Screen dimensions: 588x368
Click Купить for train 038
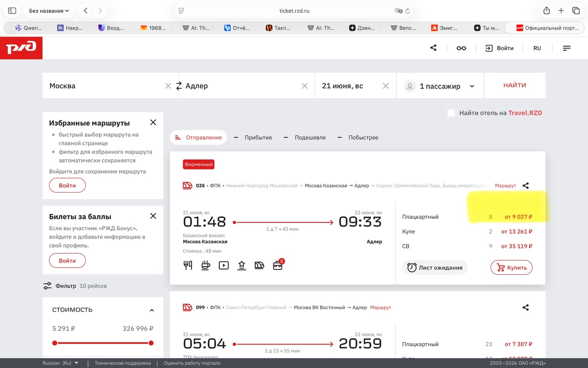[x=512, y=267]
